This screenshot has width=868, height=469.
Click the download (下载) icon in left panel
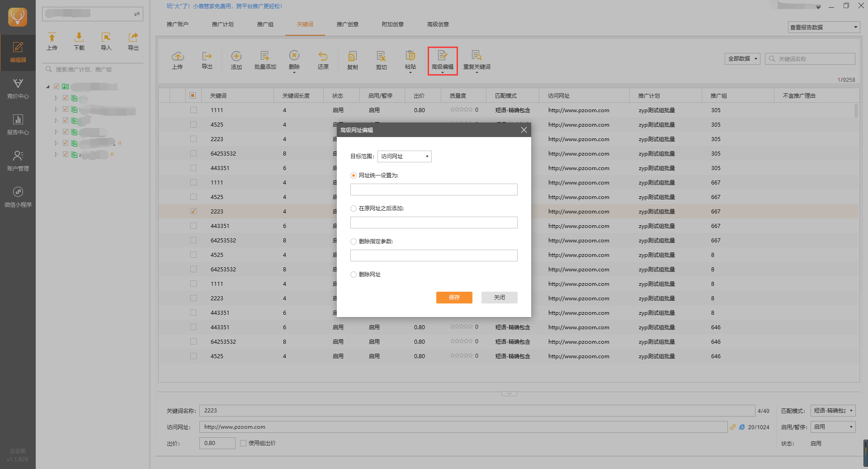(79, 41)
